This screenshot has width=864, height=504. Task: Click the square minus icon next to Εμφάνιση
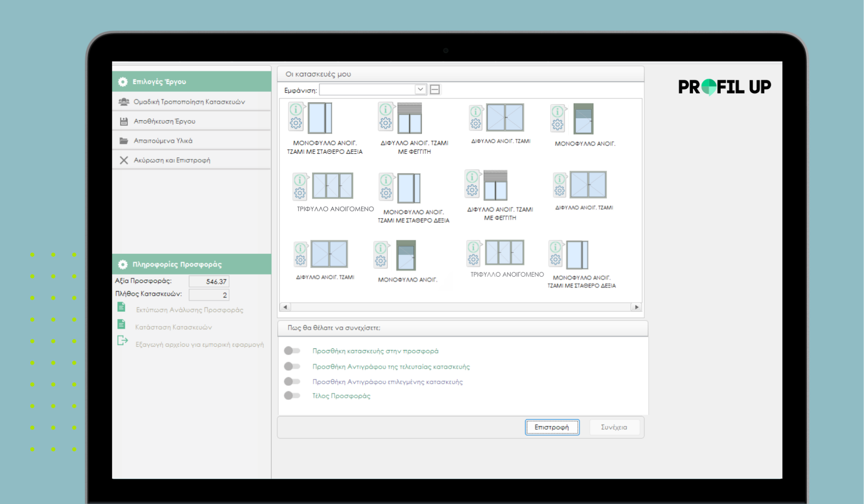point(435,89)
